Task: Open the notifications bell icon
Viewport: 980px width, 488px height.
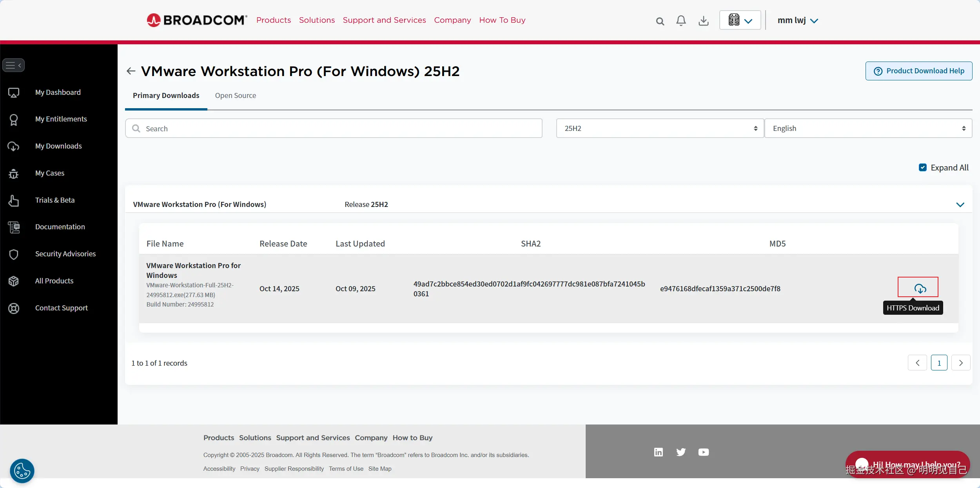Action: [681, 21]
